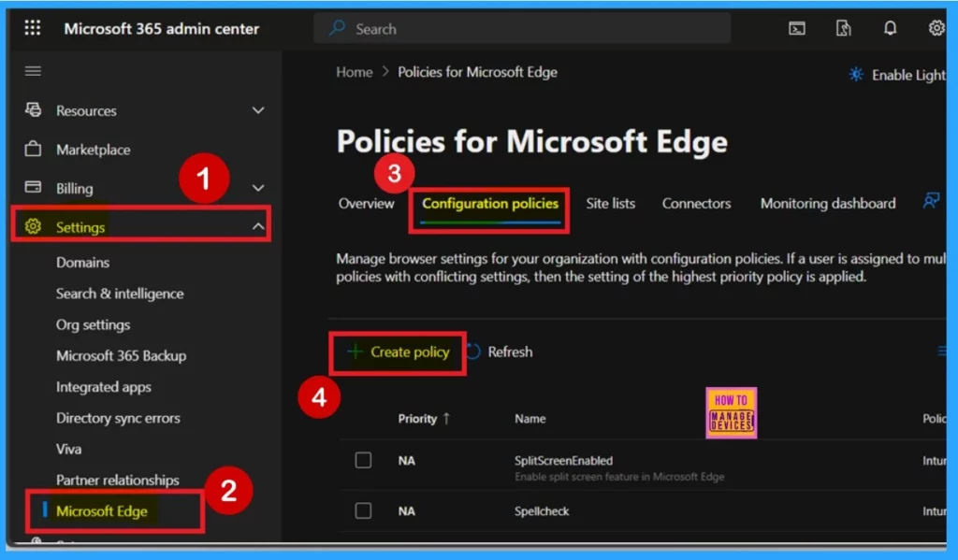The width and height of the screenshot is (958, 560).
Task: Click the Microsoft 365 admin center title
Action: [161, 29]
